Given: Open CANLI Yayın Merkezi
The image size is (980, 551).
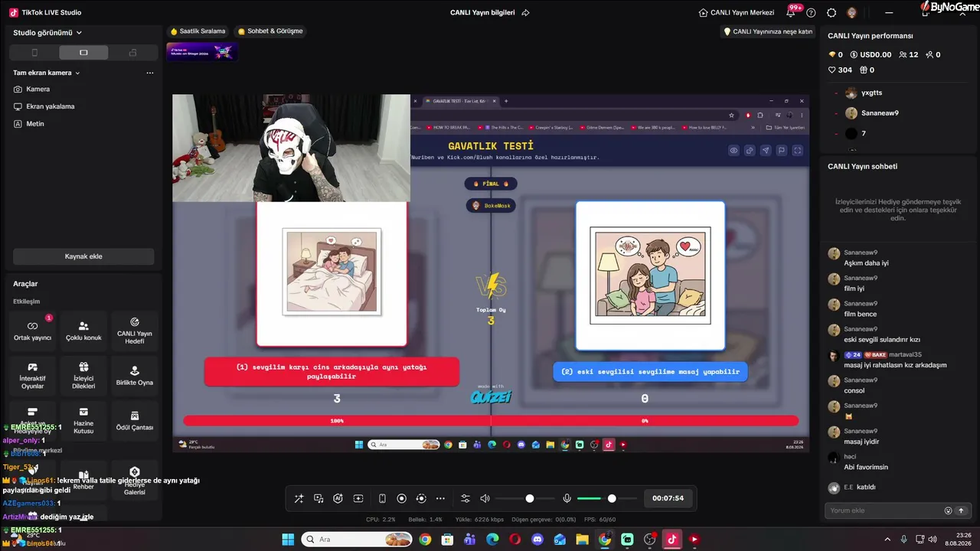Looking at the screenshot, I should pos(737,12).
